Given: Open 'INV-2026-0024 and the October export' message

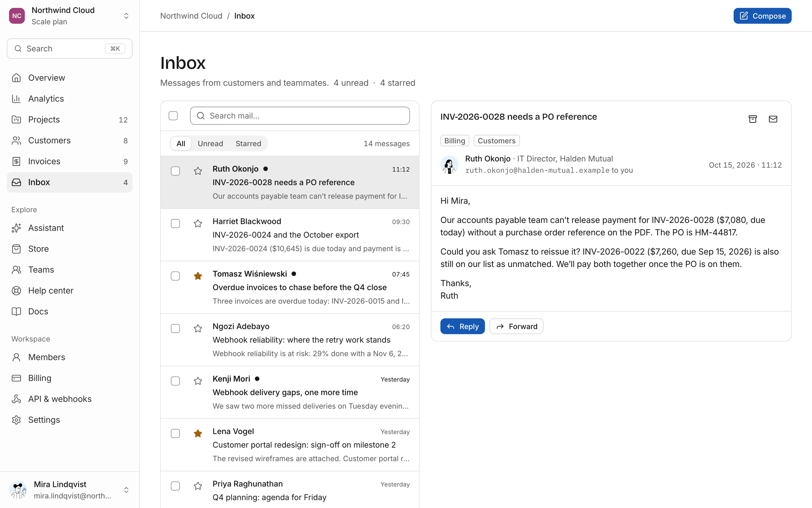Looking at the screenshot, I should point(290,235).
